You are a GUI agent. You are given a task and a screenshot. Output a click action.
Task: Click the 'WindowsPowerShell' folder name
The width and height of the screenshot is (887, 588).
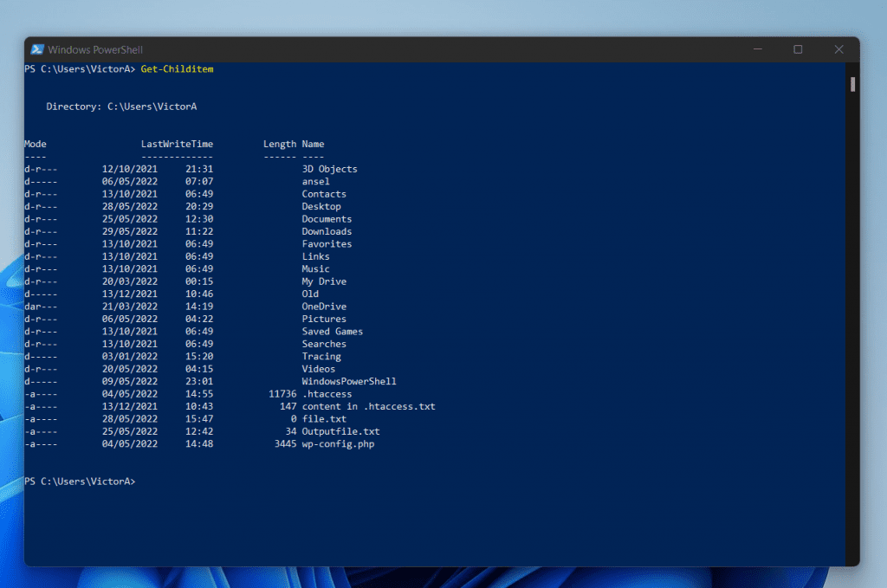click(349, 381)
